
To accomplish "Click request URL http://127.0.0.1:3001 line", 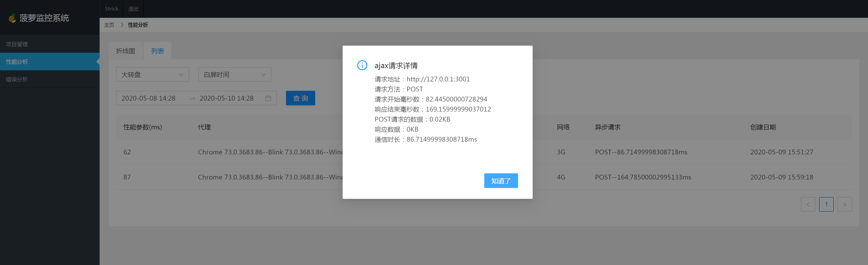I will click(422, 79).
